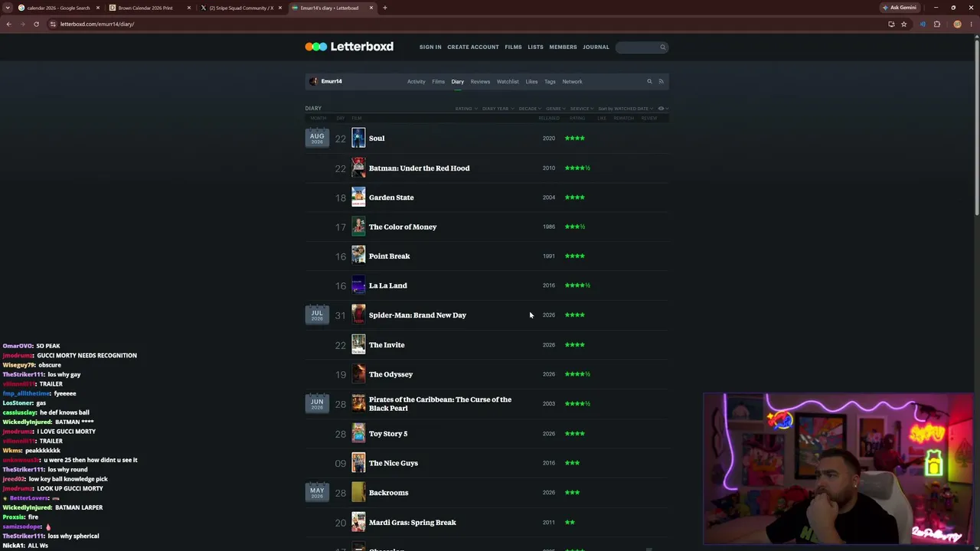980x551 pixels.
Task: Reload the page in browser
Action: tap(36, 24)
